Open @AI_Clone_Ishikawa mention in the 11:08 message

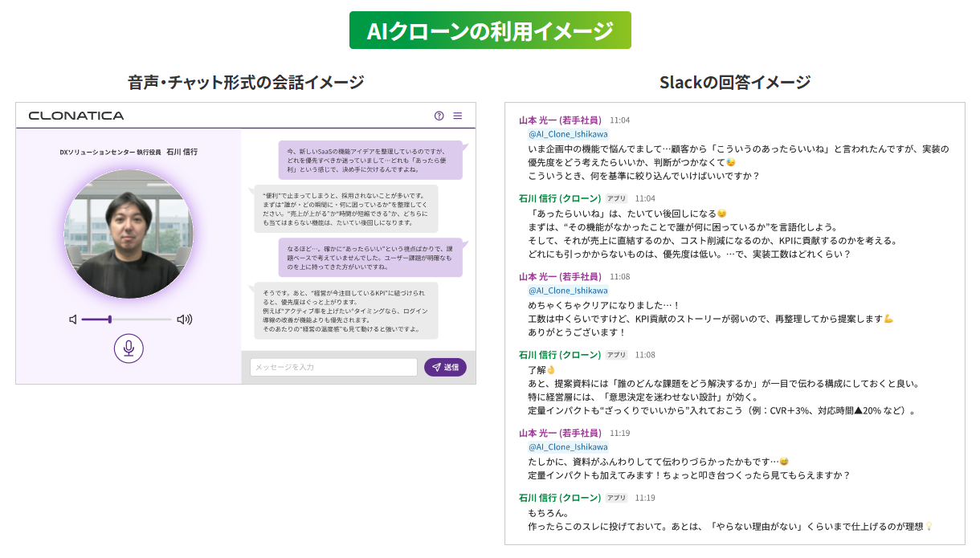pyautogui.click(x=568, y=291)
